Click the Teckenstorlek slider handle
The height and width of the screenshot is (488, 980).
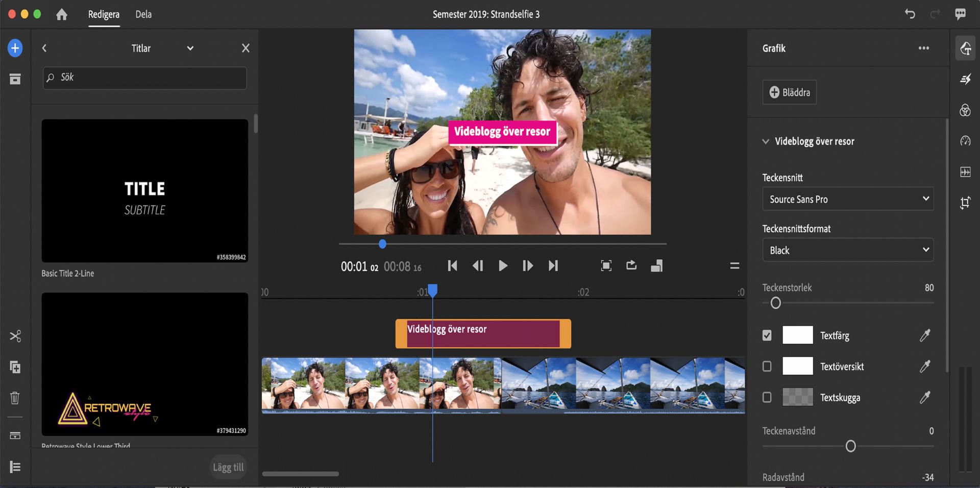click(x=775, y=303)
